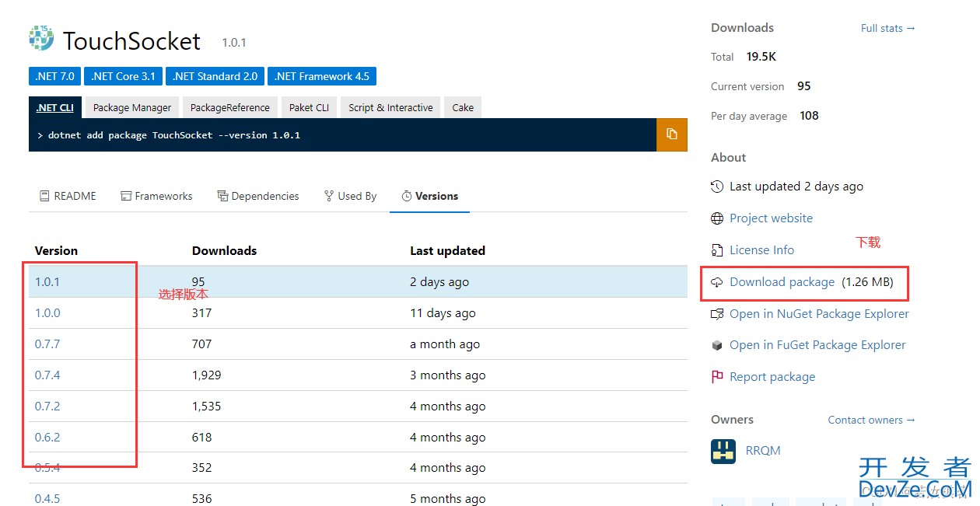Click the Downloads column header in table
Viewport: 980px width, 506px height.
(x=224, y=251)
